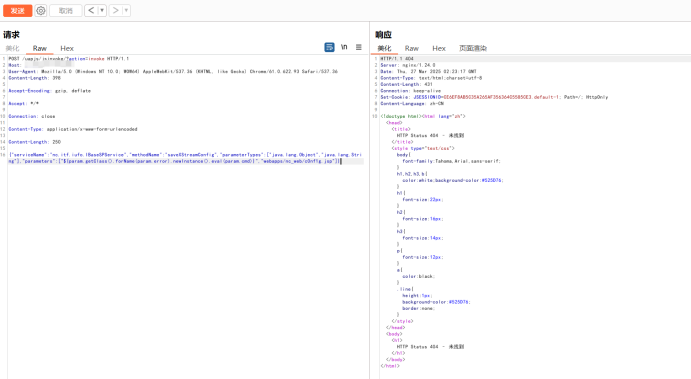Click the 'Connection: keep-alive' response header
The height and width of the screenshot is (379, 691).
pos(411,91)
